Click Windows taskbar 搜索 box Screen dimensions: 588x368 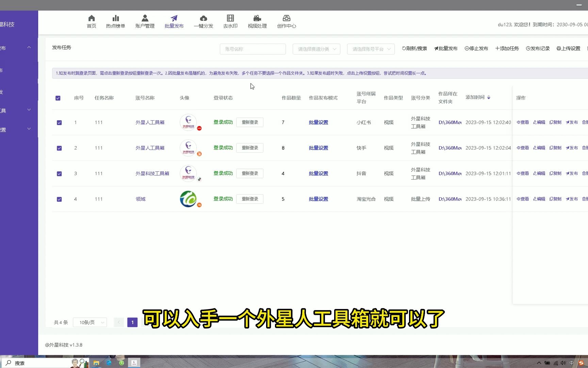(x=45, y=363)
